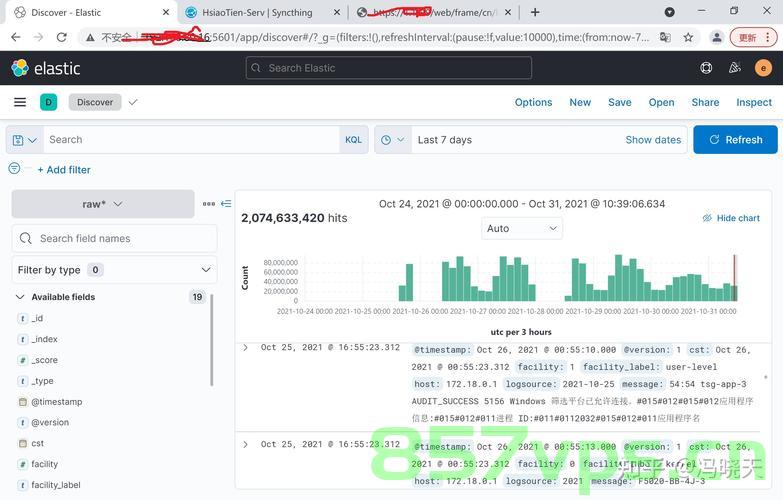Image resolution: width=783 pixels, height=500 pixels.
Task: Open the hamburger navigation menu
Action: coord(20,102)
